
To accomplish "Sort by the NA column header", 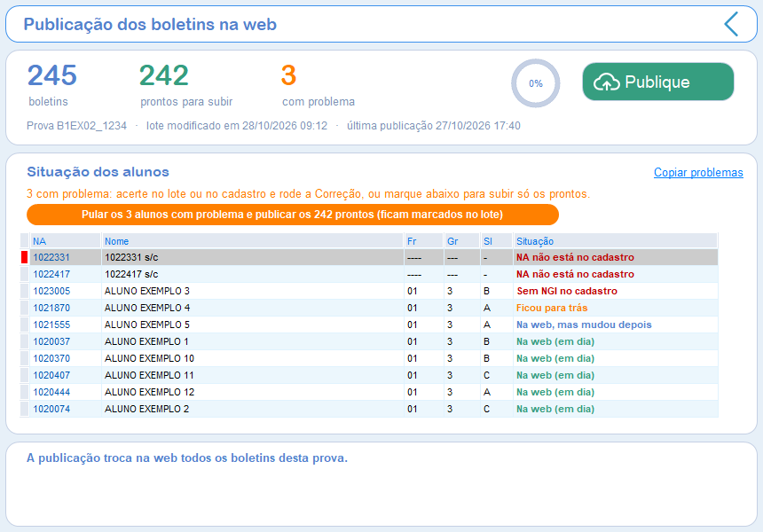I will coord(65,241).
